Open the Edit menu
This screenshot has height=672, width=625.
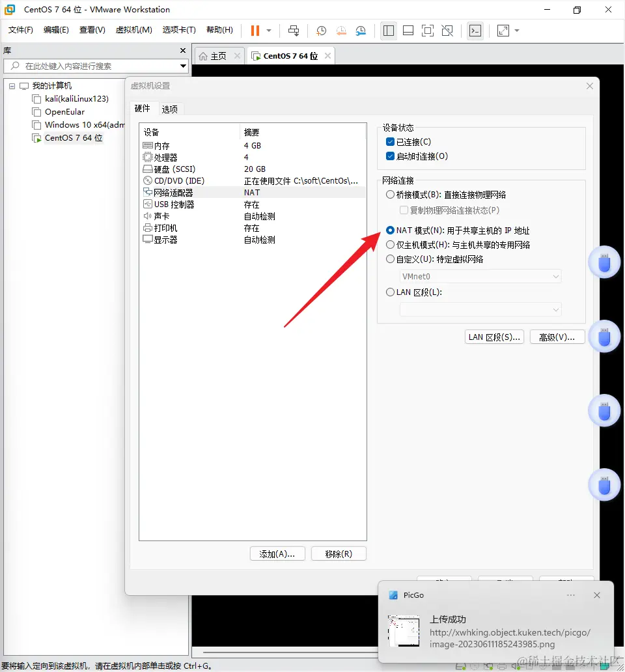click(x=56, y=30)
